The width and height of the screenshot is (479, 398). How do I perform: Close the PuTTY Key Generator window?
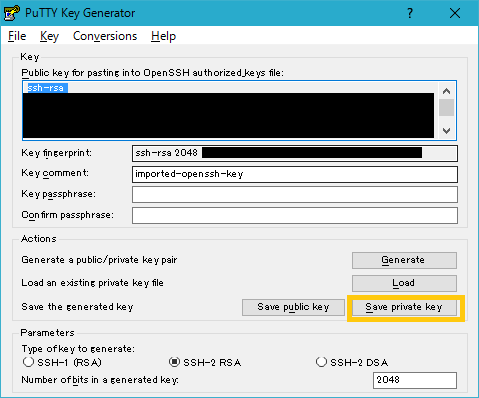click(x=455, y=13)
